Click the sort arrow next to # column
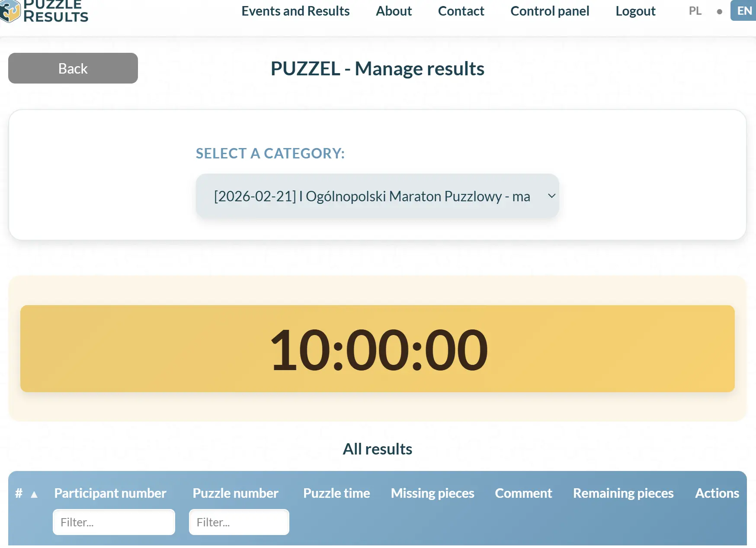The height and width of the screenshot is (548, 756). pyautogui.click(x=34, y=493)
